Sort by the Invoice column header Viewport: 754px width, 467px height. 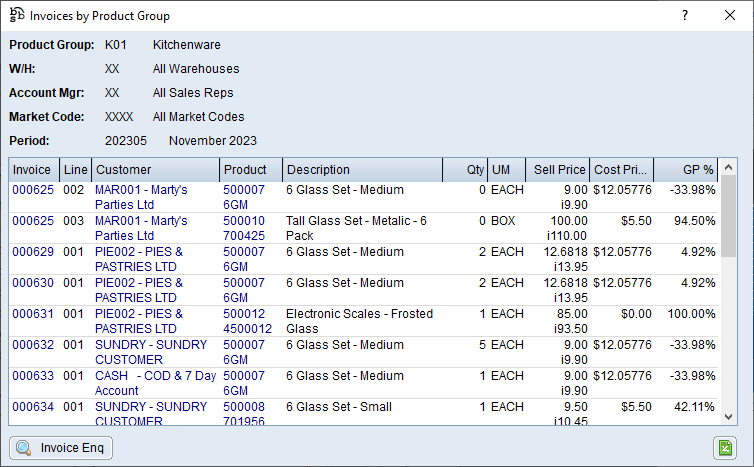[33, 170]
